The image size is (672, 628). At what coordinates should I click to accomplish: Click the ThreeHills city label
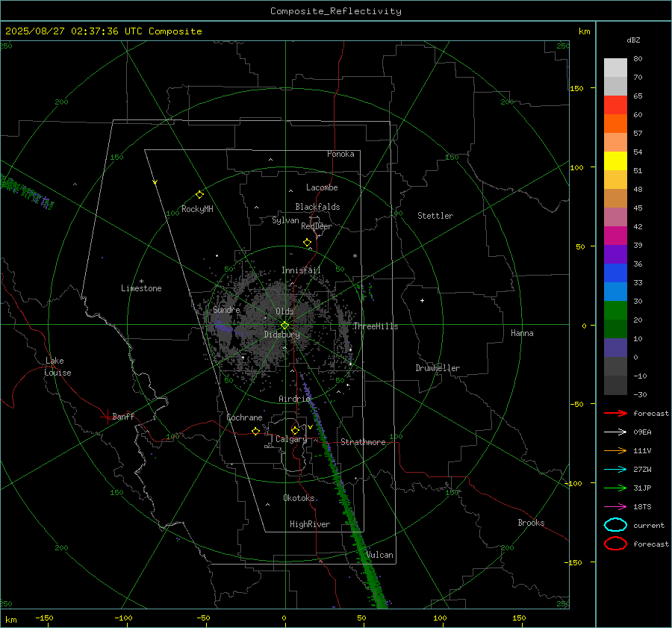click(x=376, y=326)
